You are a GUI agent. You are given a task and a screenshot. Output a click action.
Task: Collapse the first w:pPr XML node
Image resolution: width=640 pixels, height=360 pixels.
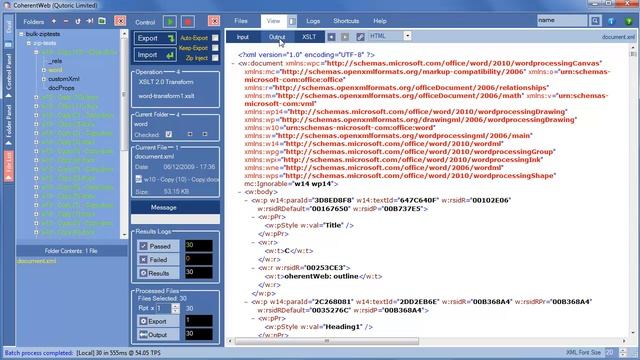point(253,217)
